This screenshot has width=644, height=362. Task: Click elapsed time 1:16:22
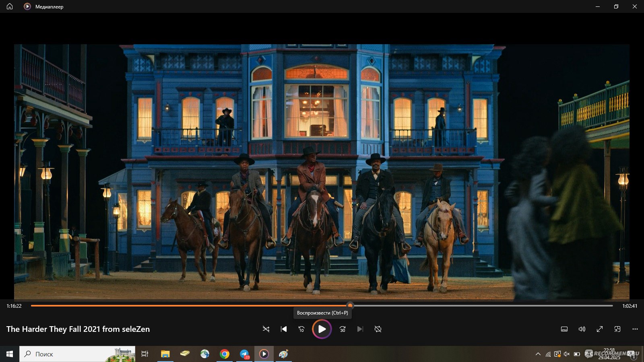[x=14, y=306]
